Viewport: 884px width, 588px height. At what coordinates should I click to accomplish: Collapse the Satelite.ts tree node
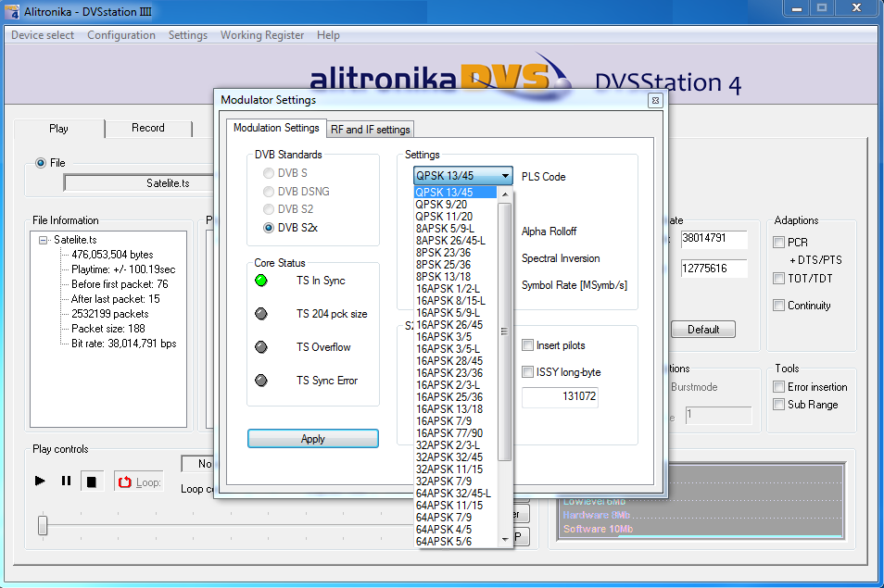(44, 240)
